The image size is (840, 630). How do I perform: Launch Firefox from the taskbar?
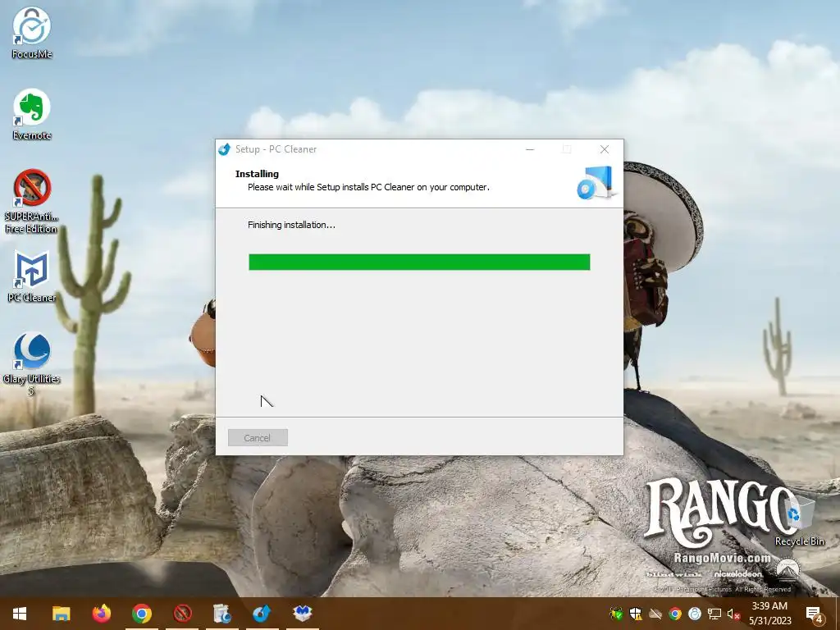point(101,614)
